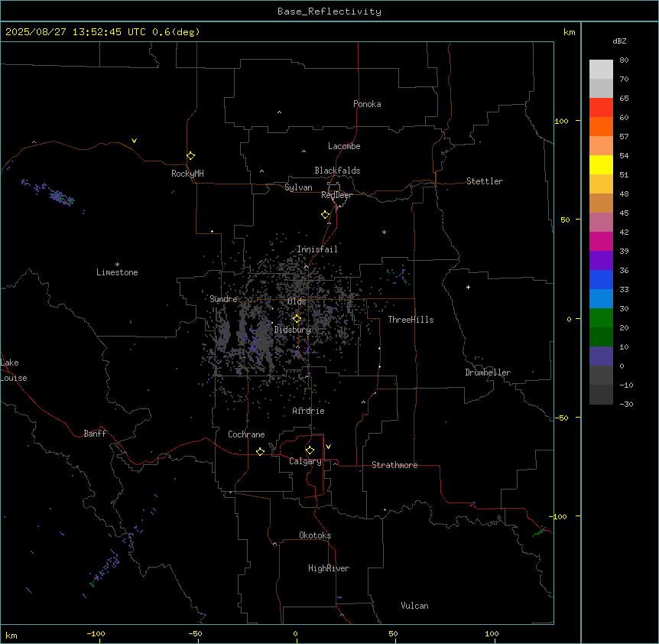Select the slate blue 10 dBZ swatch
This screenshot has width=659, height=644.
click(601, 356)
